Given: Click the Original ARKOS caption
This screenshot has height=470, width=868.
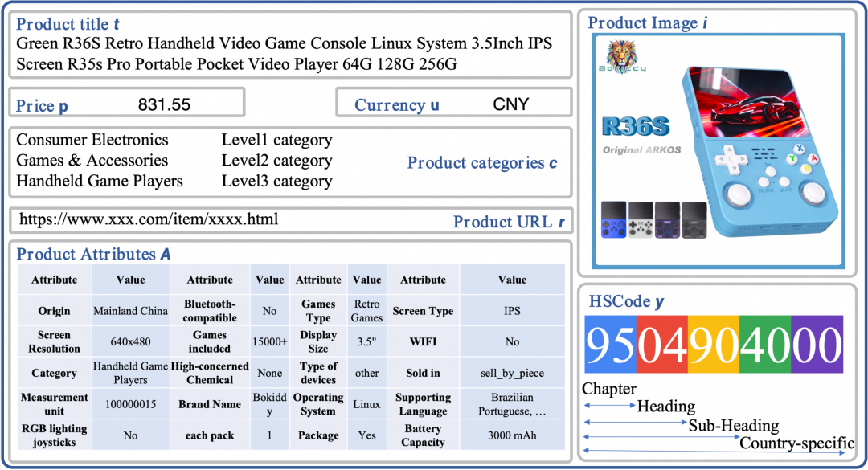Looking at the screenshot, I should [x=641, y=150].
